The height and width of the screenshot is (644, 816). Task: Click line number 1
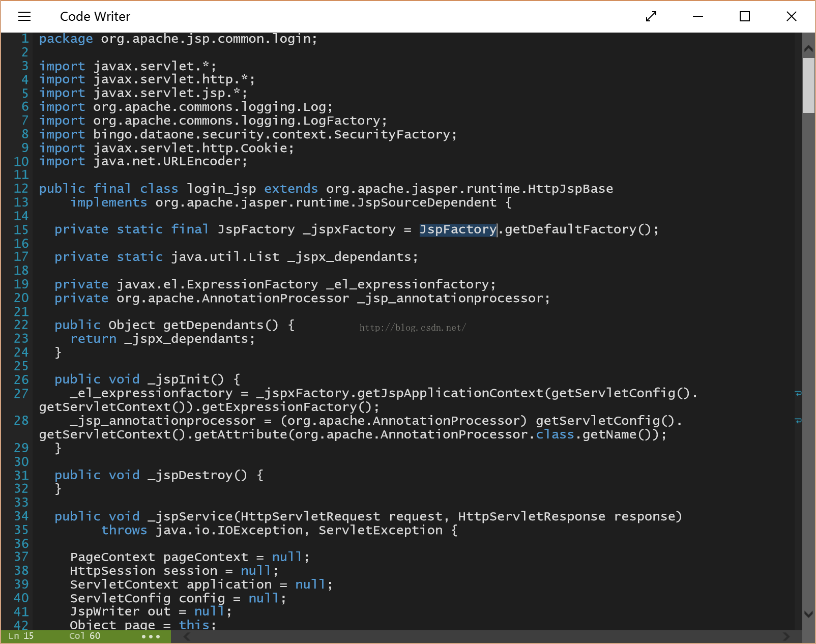click(25, 39)
